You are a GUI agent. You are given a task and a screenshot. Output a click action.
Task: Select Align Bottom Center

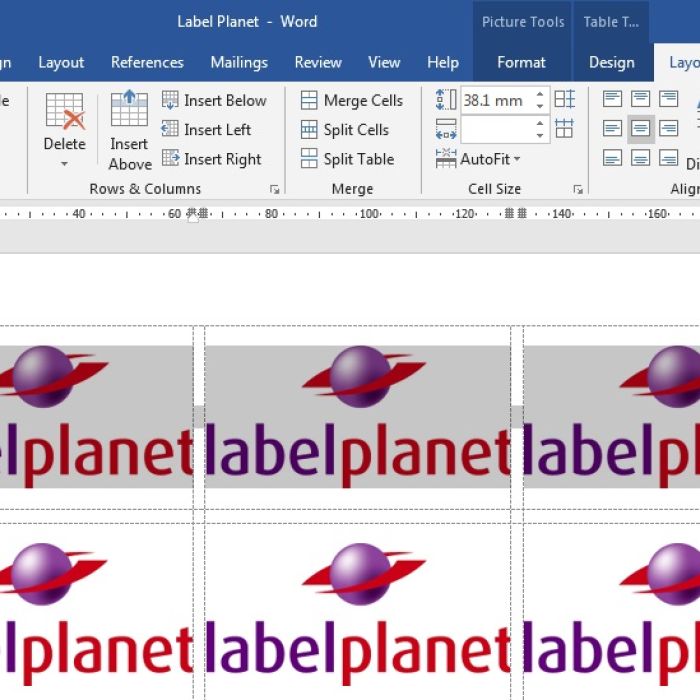pos(640,158)
